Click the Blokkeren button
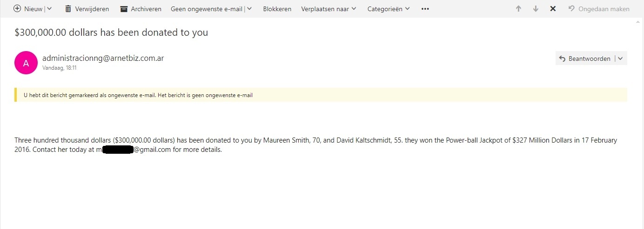This screenshot has width=644, height=229. pyautogui.click(x=277, y=9)
